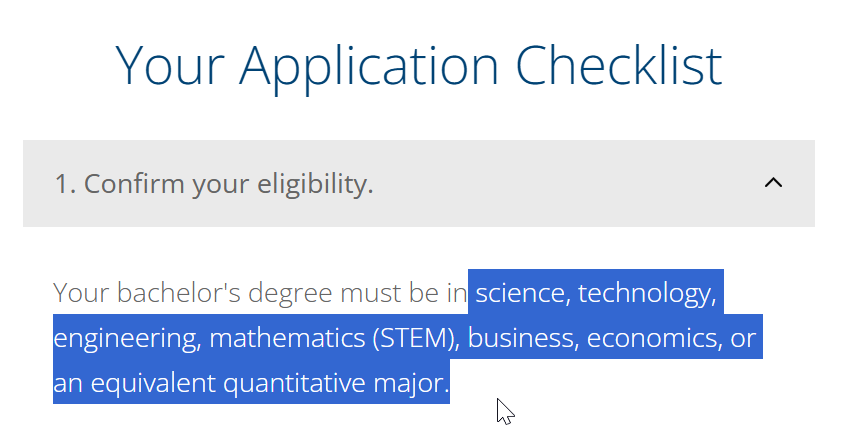The image size is (842, 433).
Task: Click the 'Your Application Checklist' heading
Action: (x=419, y=66)
